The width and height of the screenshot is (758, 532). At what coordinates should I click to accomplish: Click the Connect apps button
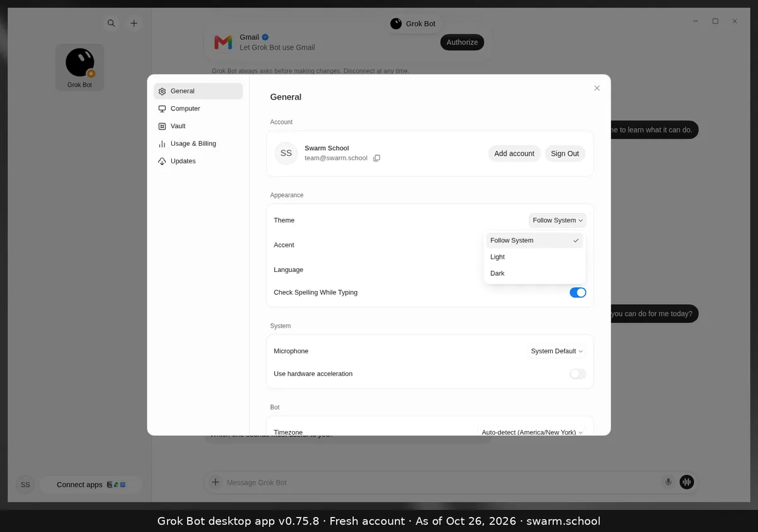[x=91, y=485]
